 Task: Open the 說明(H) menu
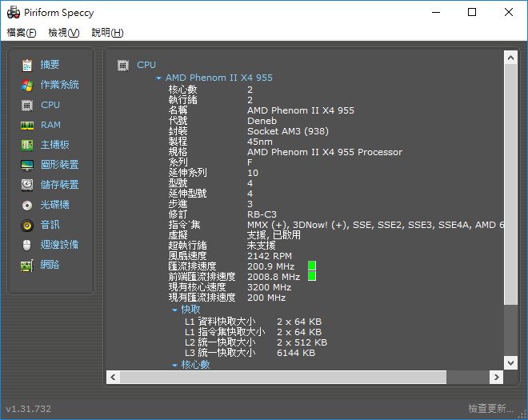pyautogui.click(x=107, y=33)
